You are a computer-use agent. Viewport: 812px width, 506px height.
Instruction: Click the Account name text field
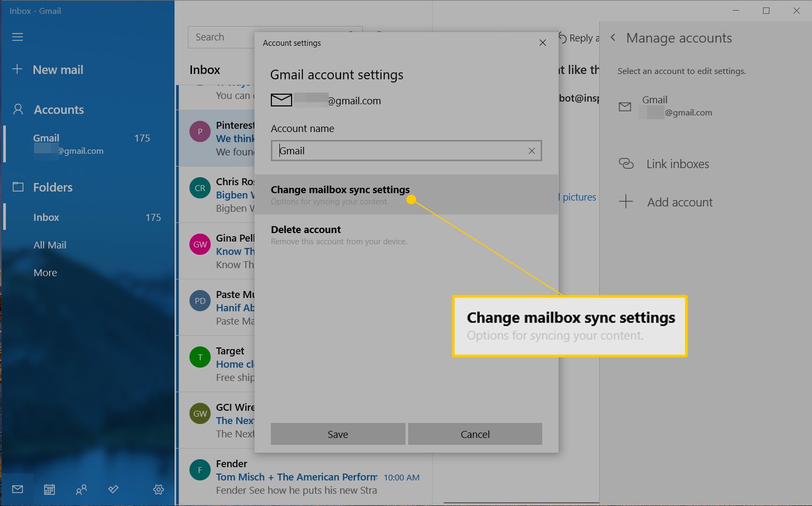point(406,151)
